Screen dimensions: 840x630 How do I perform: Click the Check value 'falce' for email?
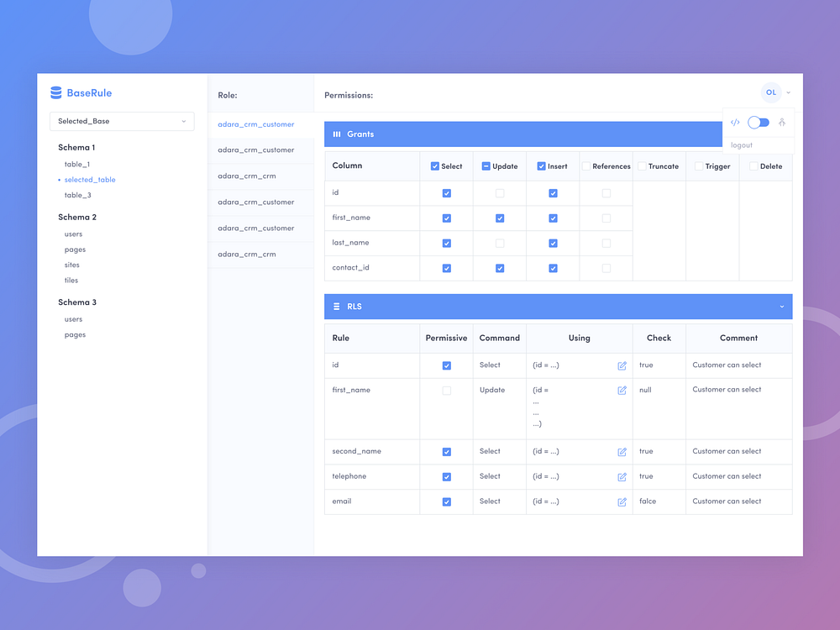(x=647, y=501)
